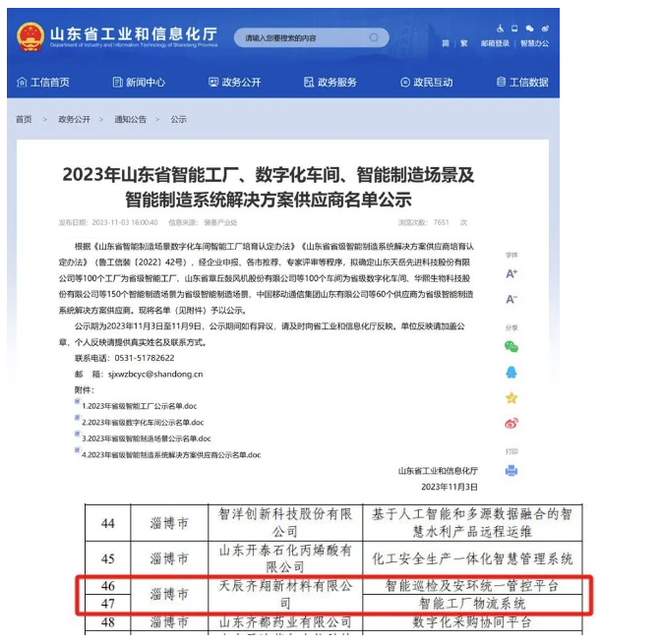
Task: Decrease font size with A- icon
Action: (x=511, y=299)
